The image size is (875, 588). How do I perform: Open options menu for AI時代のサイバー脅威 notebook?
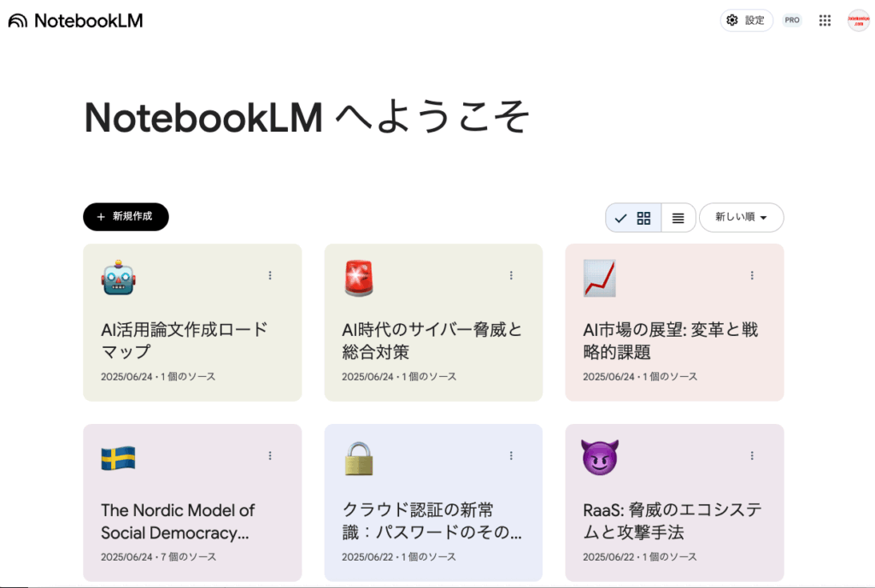(x=511, y=275)
